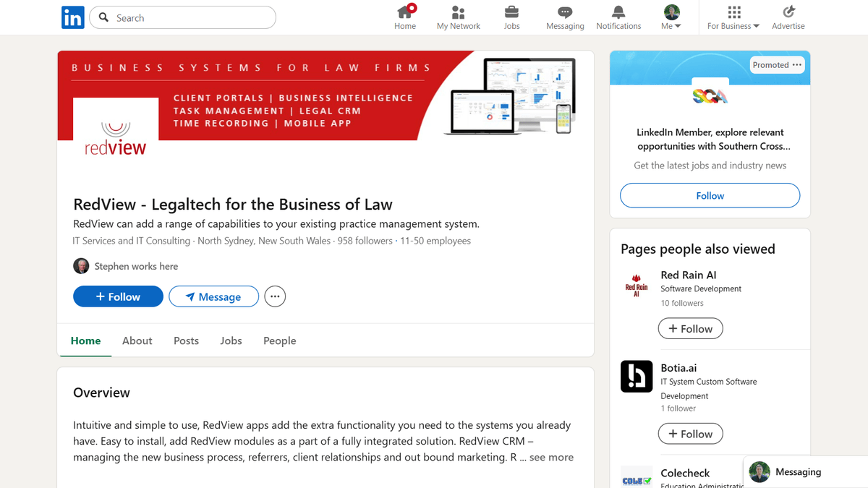
Task: Expand overview with see more
Action: click(x=551, y=457)
